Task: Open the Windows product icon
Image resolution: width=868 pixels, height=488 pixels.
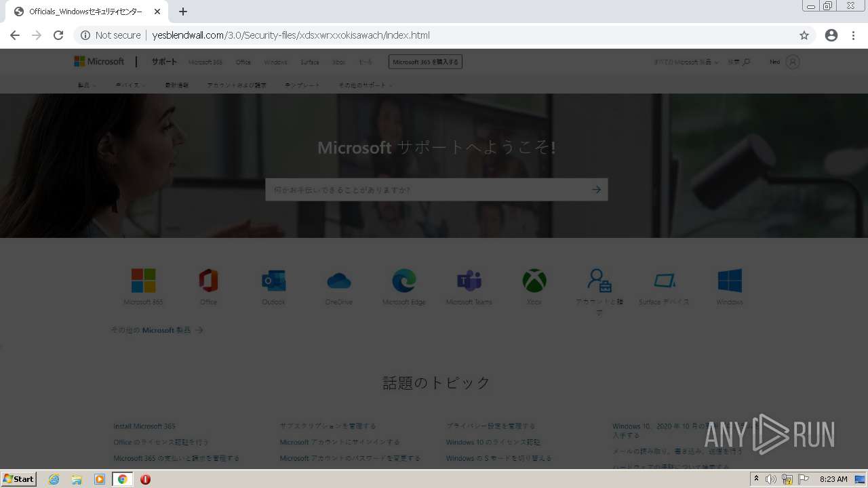Action: [x=730, y=281]
